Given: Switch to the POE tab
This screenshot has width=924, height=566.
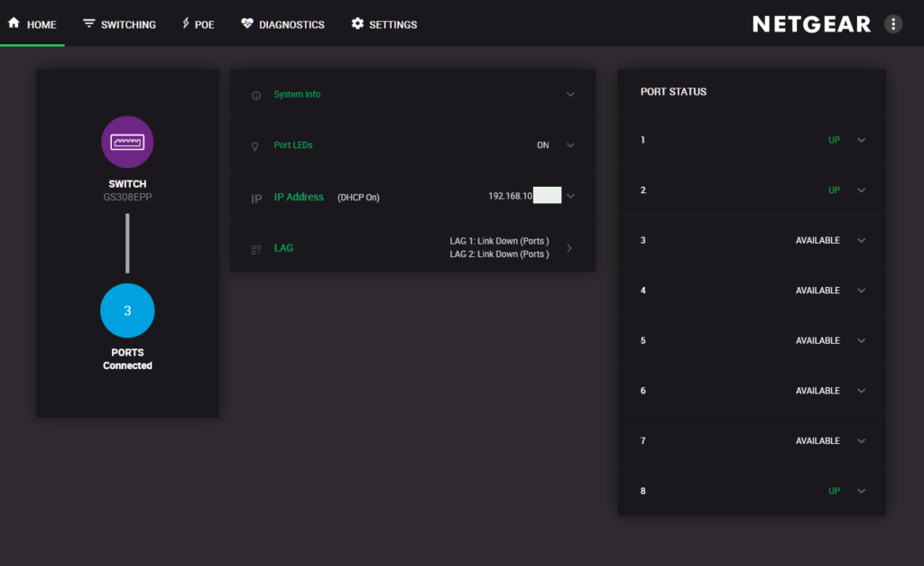Looking at the screenshot, I should pos(198,24).
